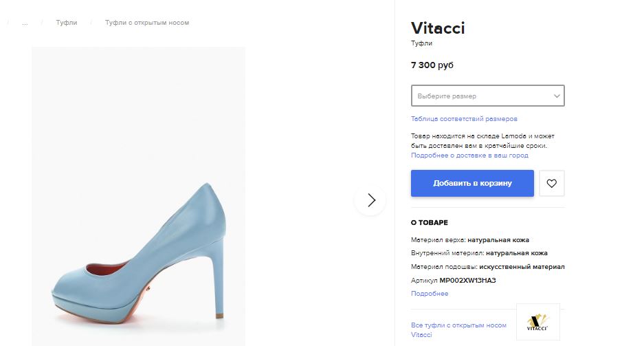Click Vitacci link below product details
644x346 pixels.
click(x=421, y=335)
